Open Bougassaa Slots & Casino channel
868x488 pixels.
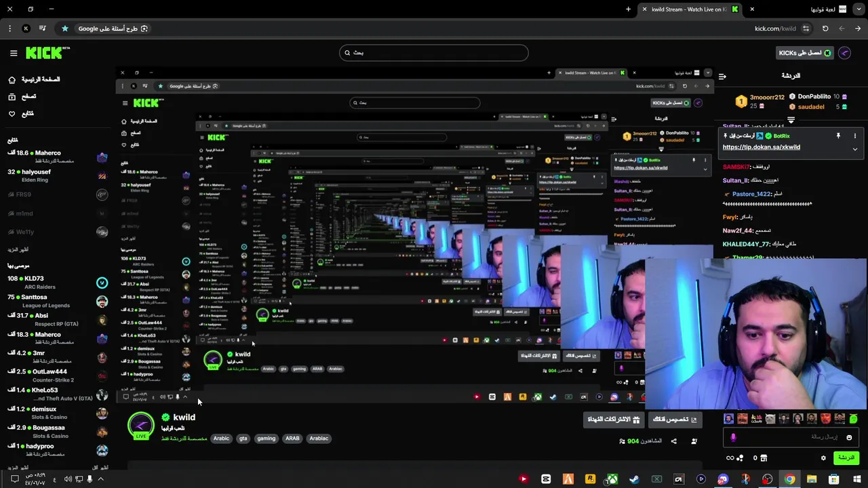[58, 432]
